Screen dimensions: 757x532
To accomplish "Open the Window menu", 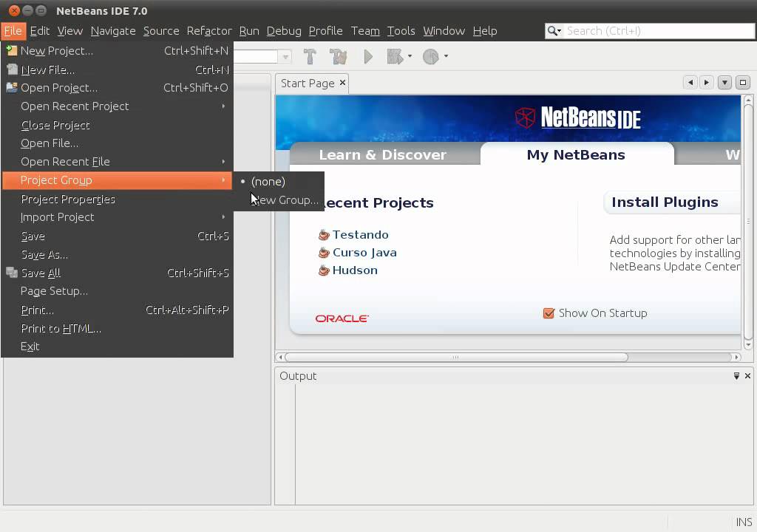I will click(444, 31).
